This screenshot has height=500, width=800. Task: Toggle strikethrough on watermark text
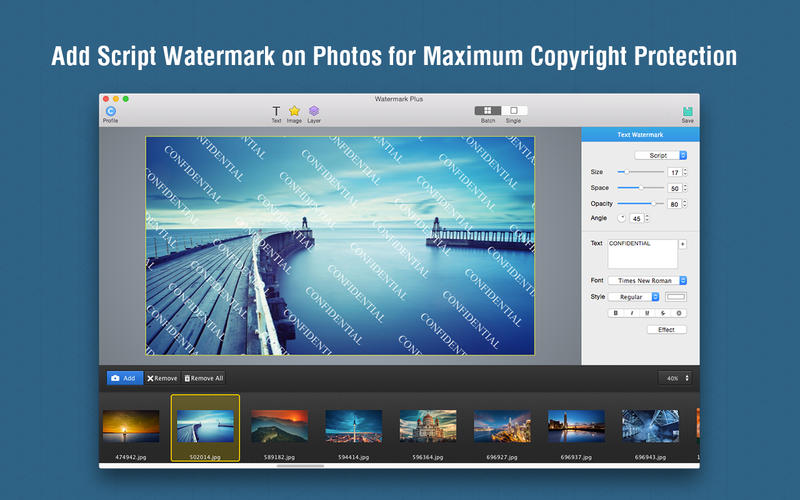tap(663, 313)
